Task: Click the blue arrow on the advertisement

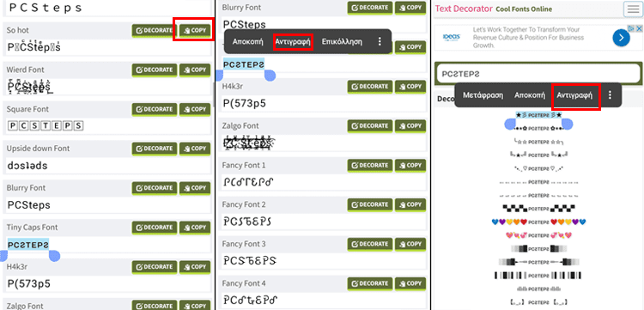Action: click(622, 38)
